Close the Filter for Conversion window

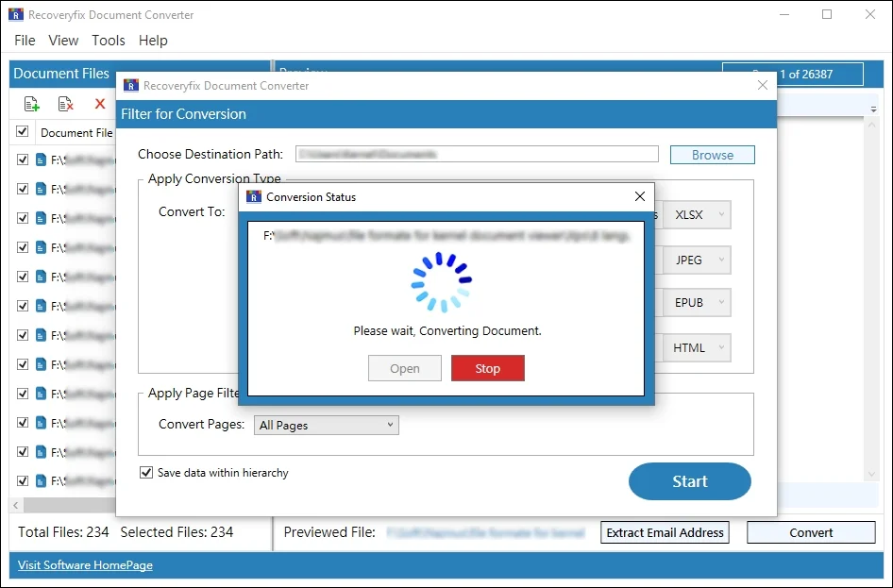pyautogui.click(x=763, y=85)
